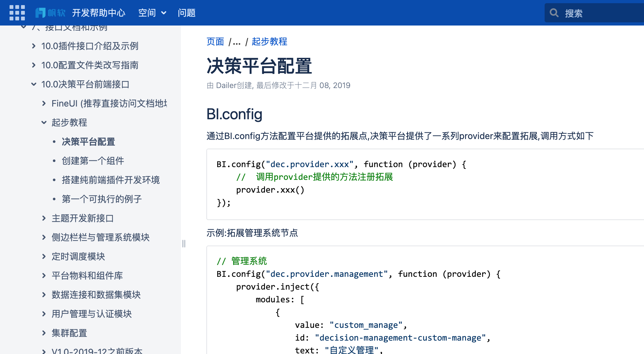Collapse the 起步教程 tree node

pyautogui.click(x=44, y=122)
